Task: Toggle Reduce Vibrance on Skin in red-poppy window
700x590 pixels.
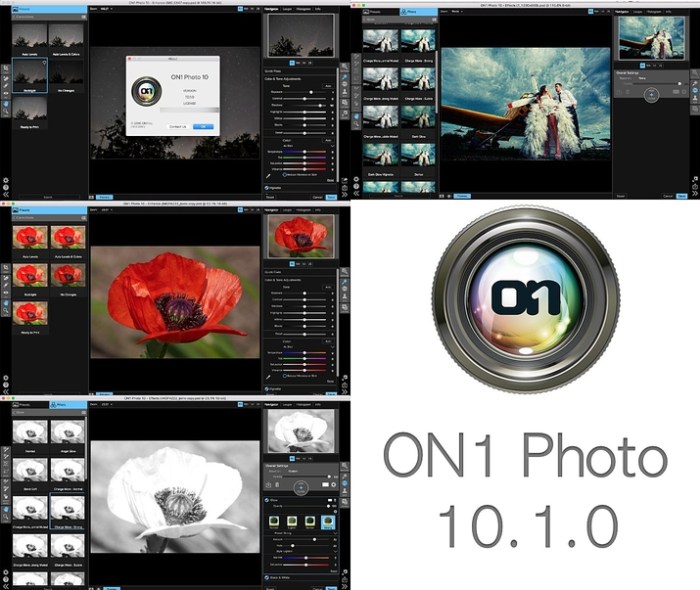Action: coord(285,376)
